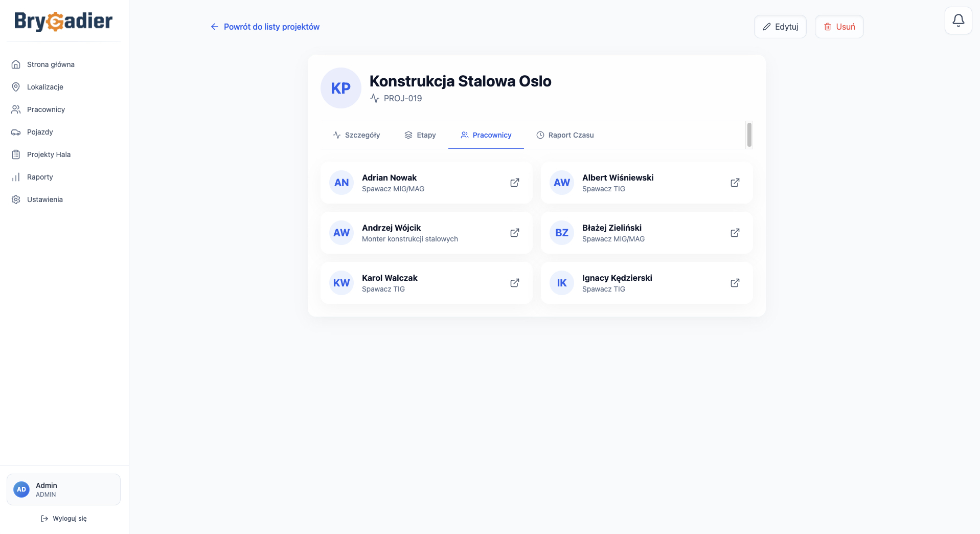Open Adrian Nowak's external link icon
Image resolution: width=980 pixels, height=534 pixels.
515,183
